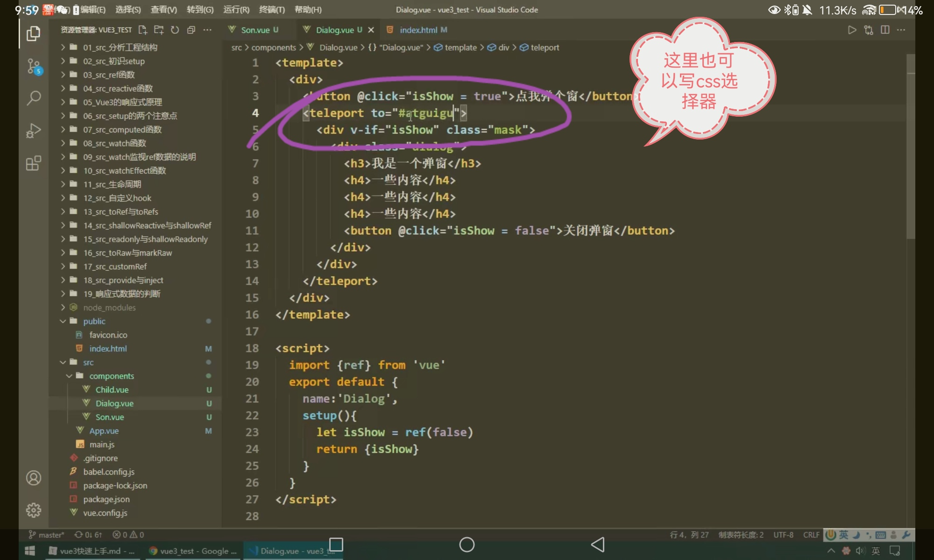The height and width of the screenshot is (560, 934).
Task: Open the Search view in activity bar
Action: 33,98
